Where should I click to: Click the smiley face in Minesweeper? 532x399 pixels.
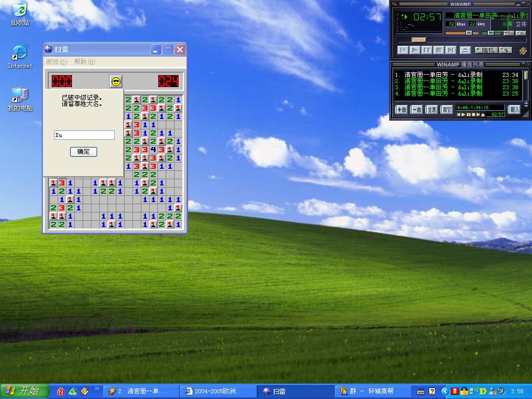coord(116,82)
